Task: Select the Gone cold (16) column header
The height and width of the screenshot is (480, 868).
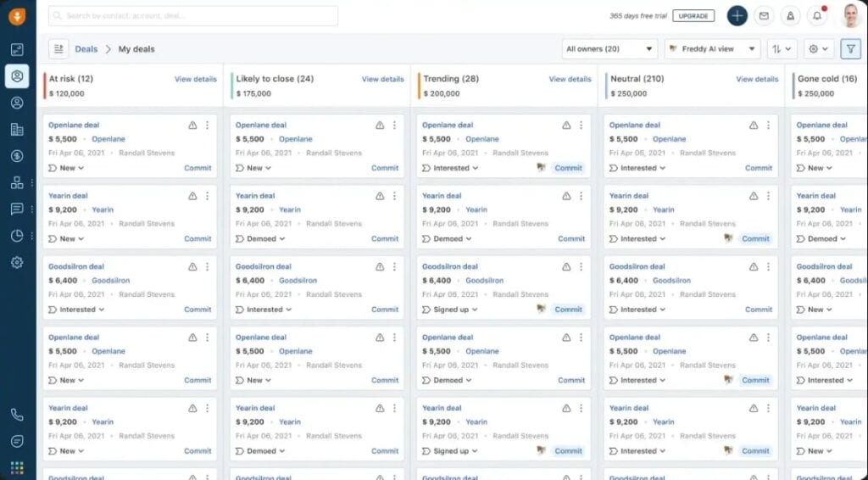Action: (827, 79)
